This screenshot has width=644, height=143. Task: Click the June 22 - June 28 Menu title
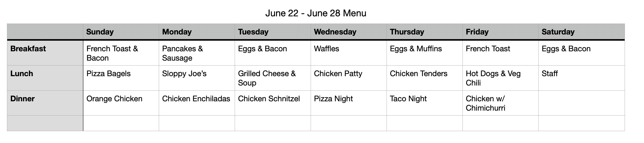316,13
